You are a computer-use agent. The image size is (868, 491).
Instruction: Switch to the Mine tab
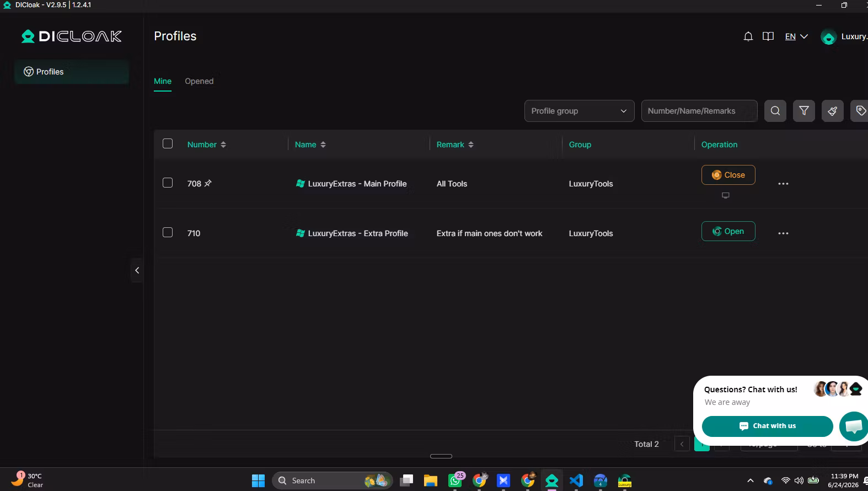pyautogui.click(x=163, y=81)
